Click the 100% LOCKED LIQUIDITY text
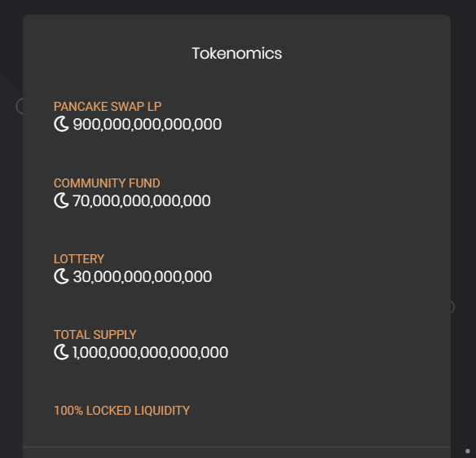 (x=121, y=411)
